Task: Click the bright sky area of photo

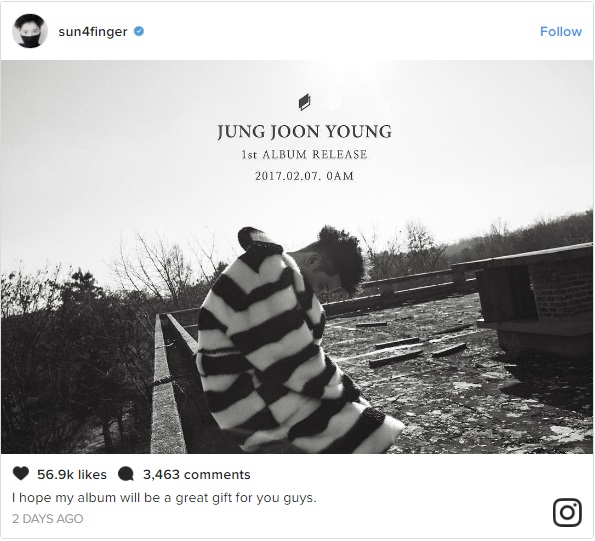Action: click(x=114, y=152)
